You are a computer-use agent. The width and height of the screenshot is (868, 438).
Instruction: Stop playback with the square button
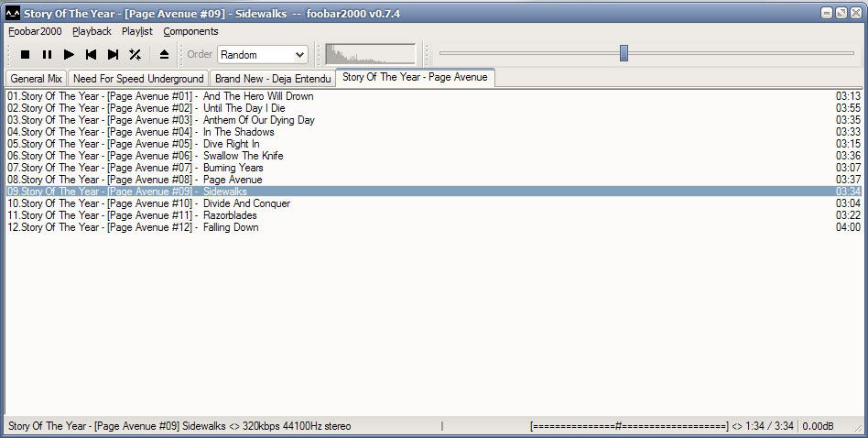click(25, 54)
